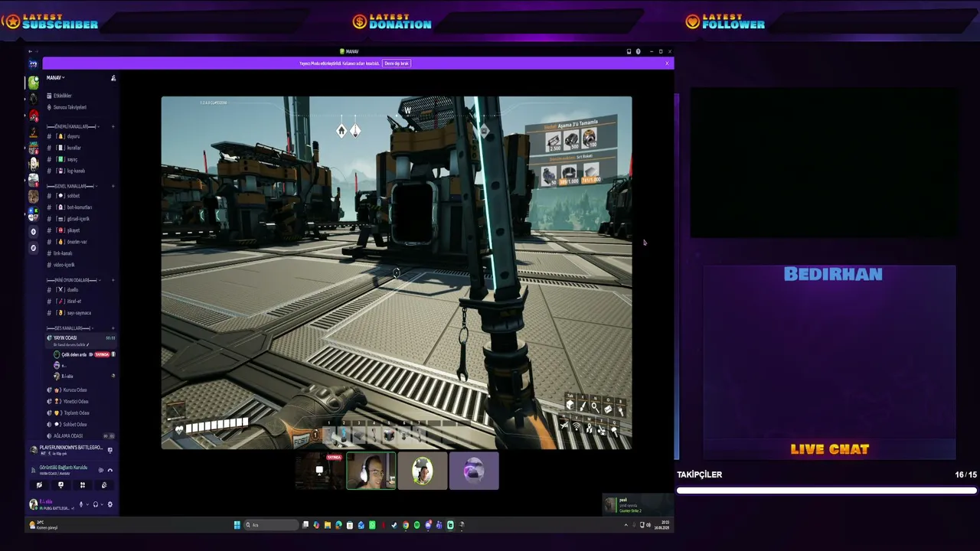The width and height of the screenshot is (980, 551).
Task: Create a channel in GENEL KANALLAR
Action: (113, 186)
